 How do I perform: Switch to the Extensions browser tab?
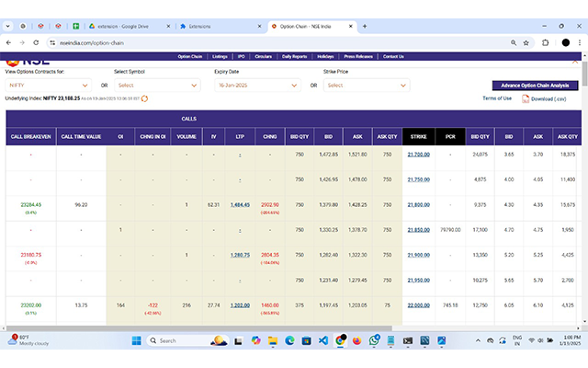tap(220, 27)
